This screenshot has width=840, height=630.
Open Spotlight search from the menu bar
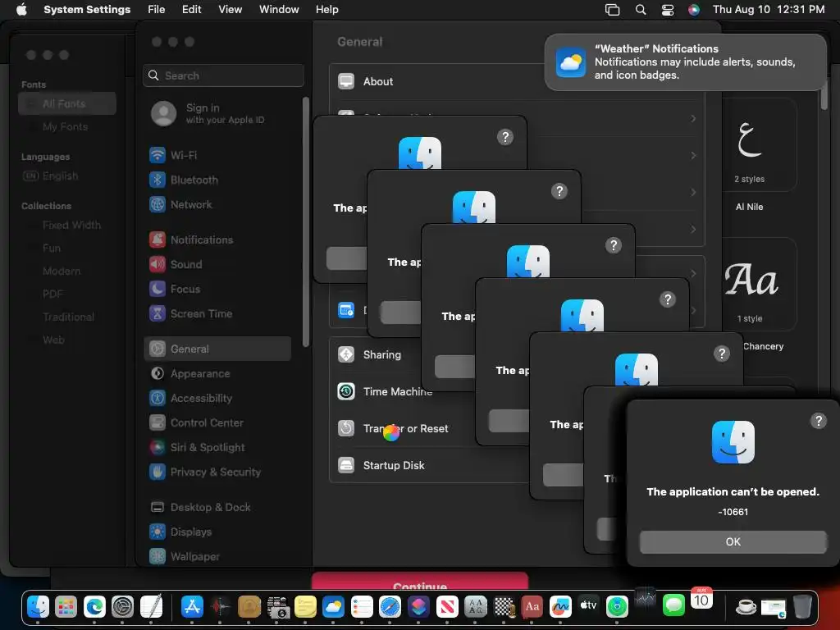(641, 10)
